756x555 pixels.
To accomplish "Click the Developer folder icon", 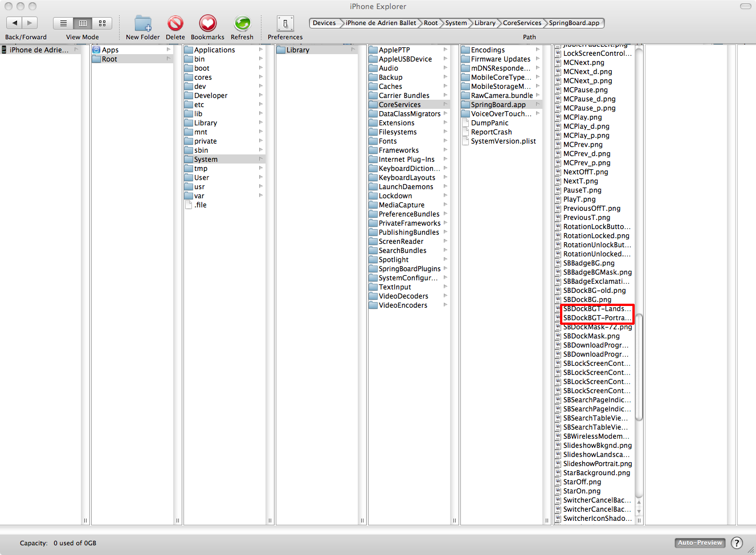I will pyautogui.click(x=189, y=96).
